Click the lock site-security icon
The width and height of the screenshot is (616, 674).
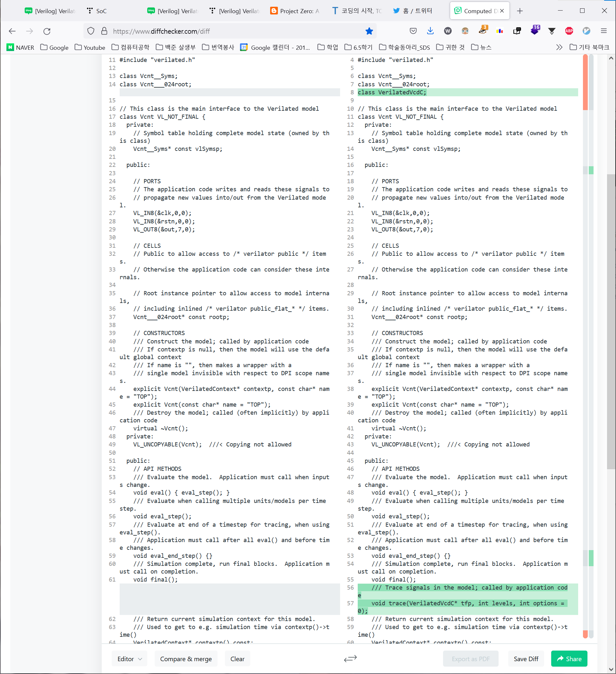[104, 31]
